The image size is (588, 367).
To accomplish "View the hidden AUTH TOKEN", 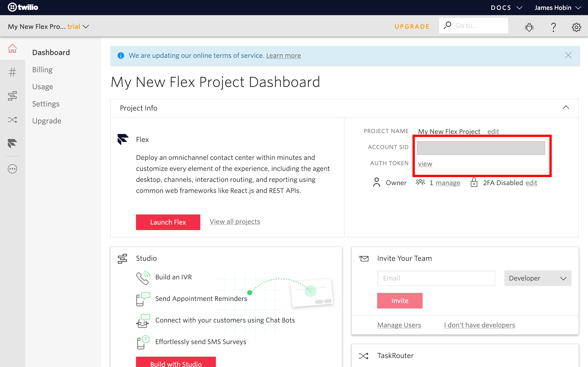I will pos(425,164).
